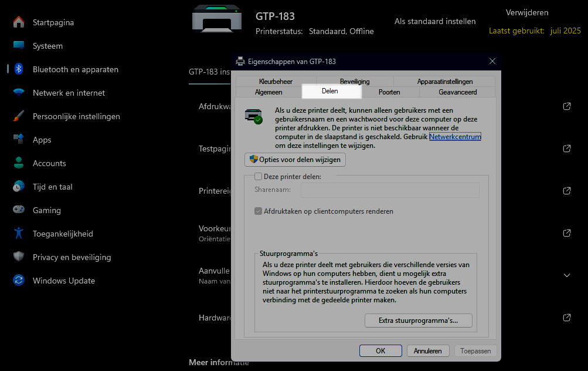Screen dimensions: 588x371
Task: Open Persoonlijke instellingen via the brush icon
Action: click(x=19, y=116)
